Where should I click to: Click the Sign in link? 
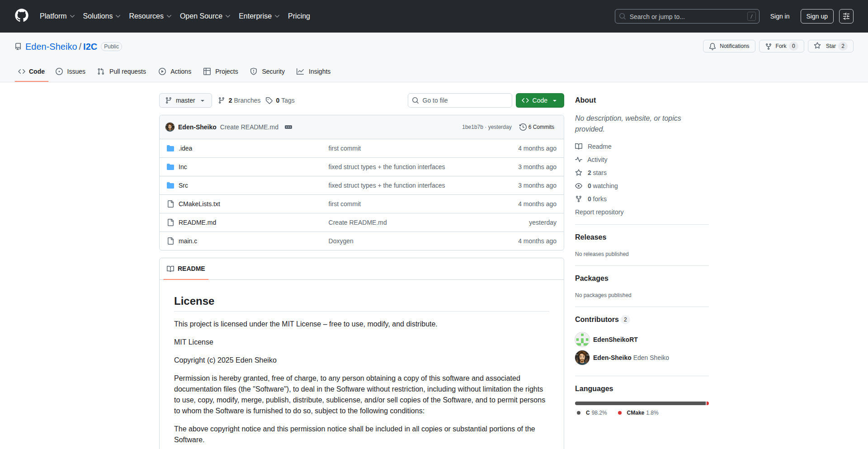779,16
